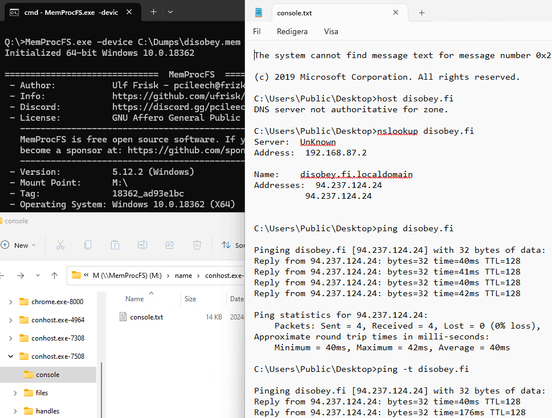The image size is (552, 418).
Task: Click the Rename icon in Explorer toolbar
Action: pyautogui.click(x=142, y=245)
